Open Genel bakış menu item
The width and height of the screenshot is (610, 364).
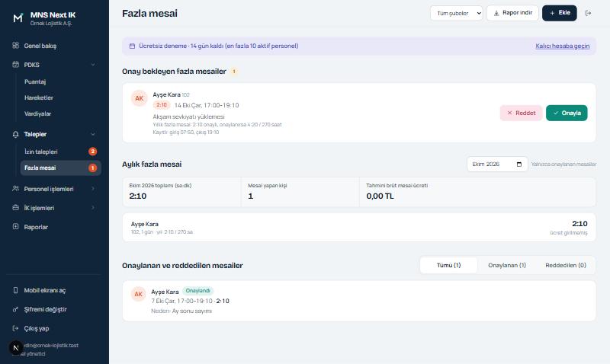point(54,46)
